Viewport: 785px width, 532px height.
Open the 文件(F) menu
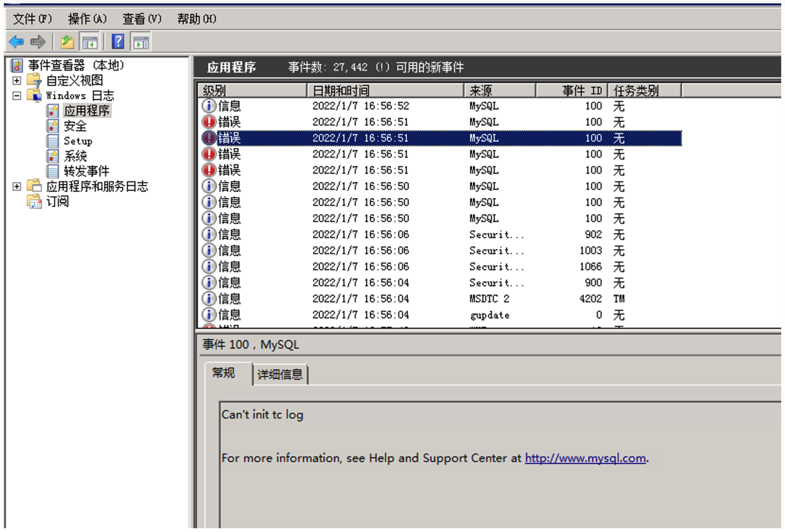(x=32, y=19)
